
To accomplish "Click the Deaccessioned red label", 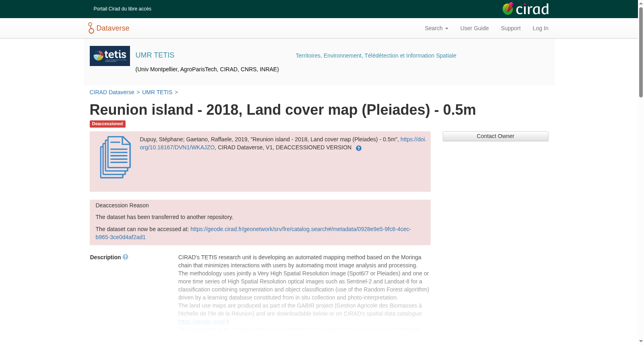I will point(107,124).
